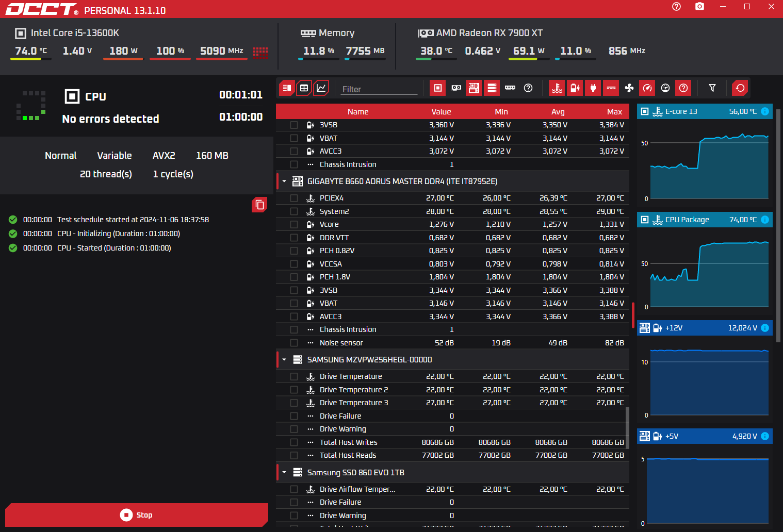Click the funnel filter icon
Image resolution: width=783 pixels, height=532 pixels.
(712, 88)
